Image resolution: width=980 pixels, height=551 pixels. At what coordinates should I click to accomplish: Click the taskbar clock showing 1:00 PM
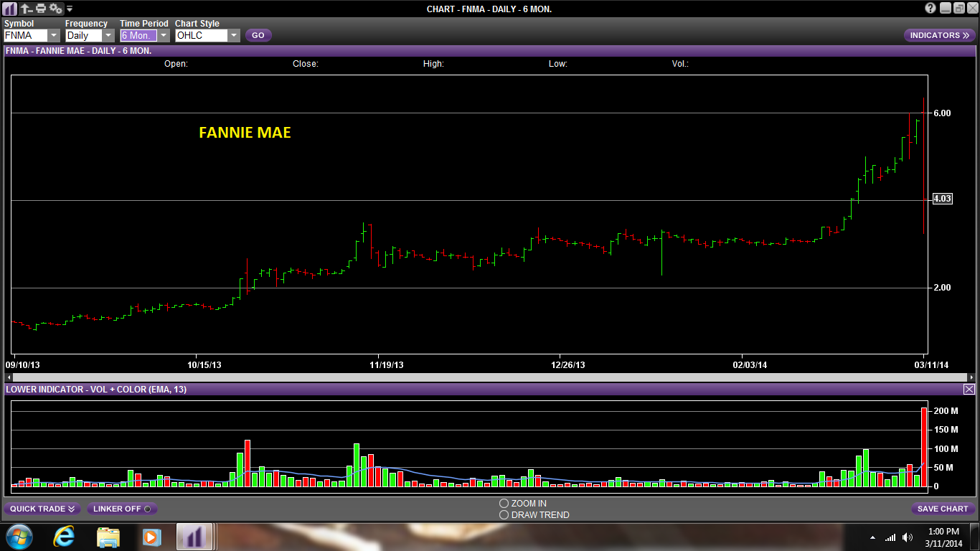pos(943,537)
